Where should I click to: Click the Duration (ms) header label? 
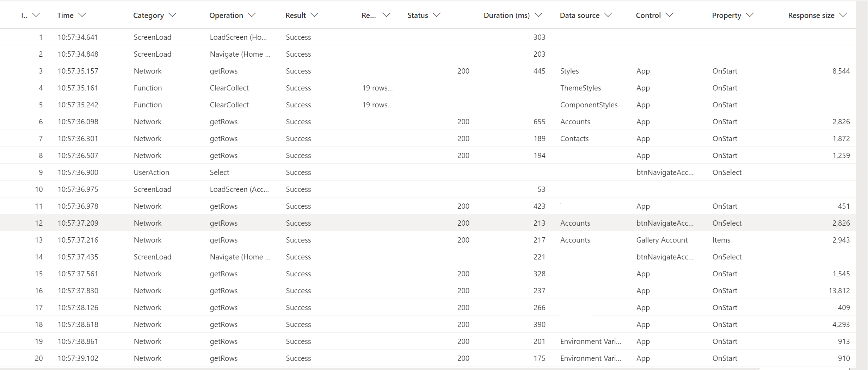pyautogui.click(x=506, y=15)
